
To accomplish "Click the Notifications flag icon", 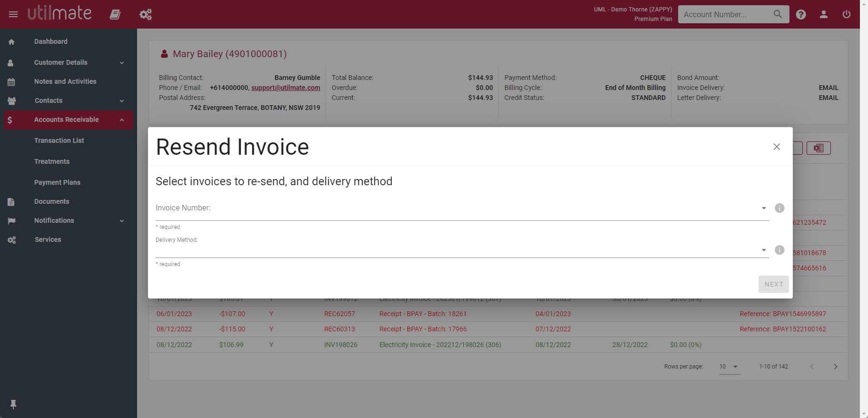I will pyautogui.click(x=11, y=221).
